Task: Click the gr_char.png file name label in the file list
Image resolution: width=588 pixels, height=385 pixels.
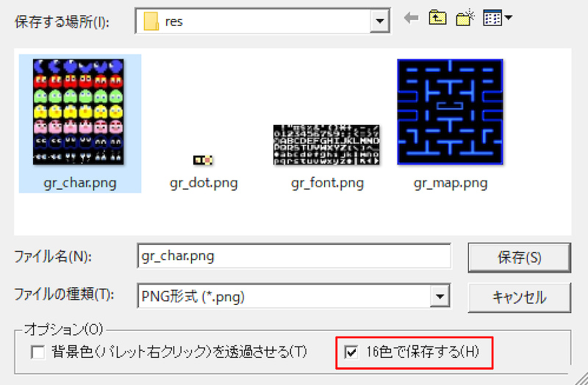Action: 80,183
